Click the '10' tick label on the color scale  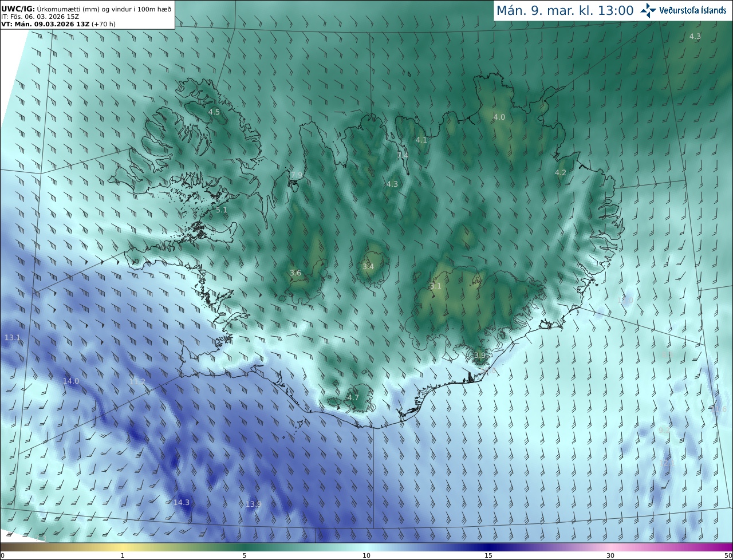point(366,555)
